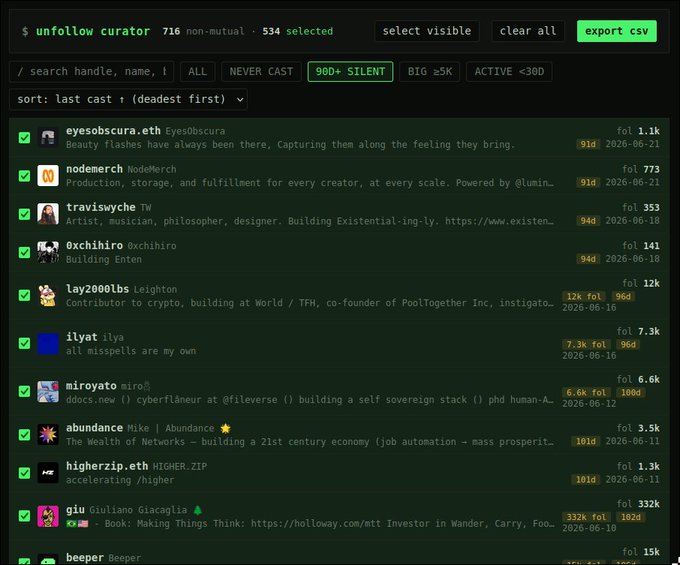Image resolution: width=680 pixels, height=565 pixels.
Task: Uncheck higherzip.eth row checkbox
Action: [24, 473]
